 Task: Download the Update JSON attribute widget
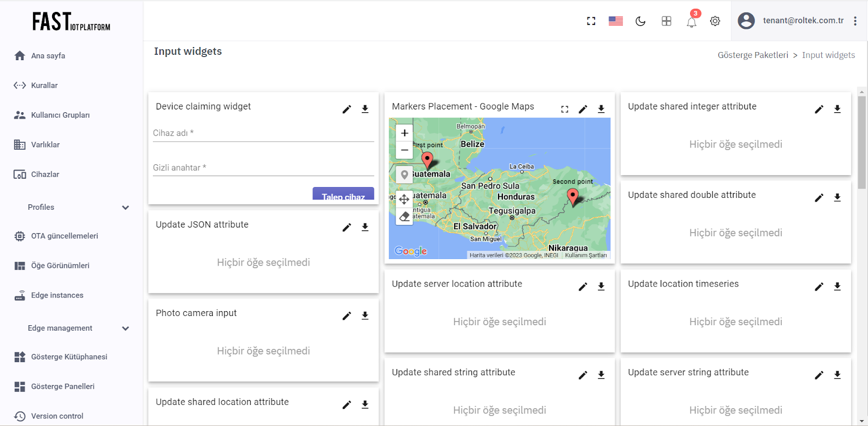[365, 228]
